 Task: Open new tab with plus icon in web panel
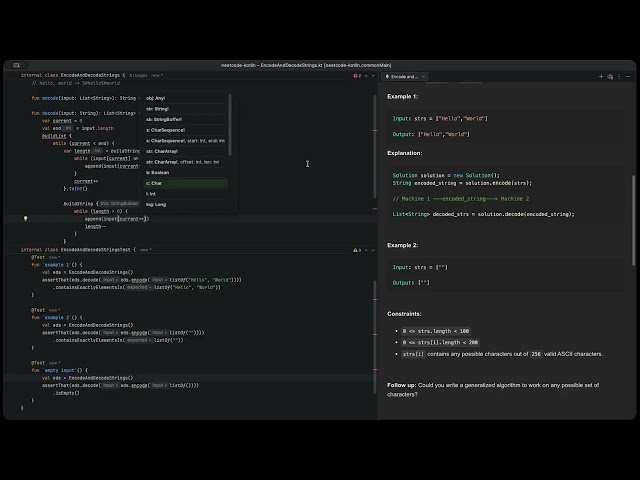pyautogui.click(x=601, y=76)
